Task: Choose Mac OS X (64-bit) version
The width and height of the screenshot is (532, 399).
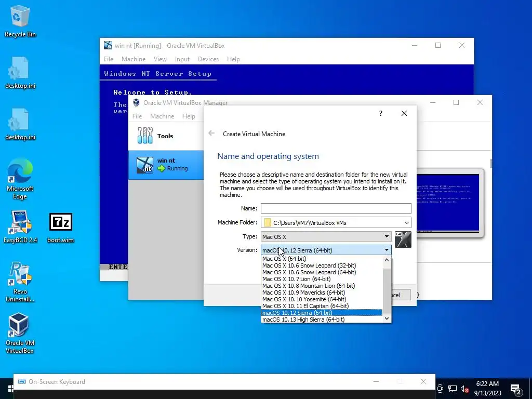Action: point(322,259)
